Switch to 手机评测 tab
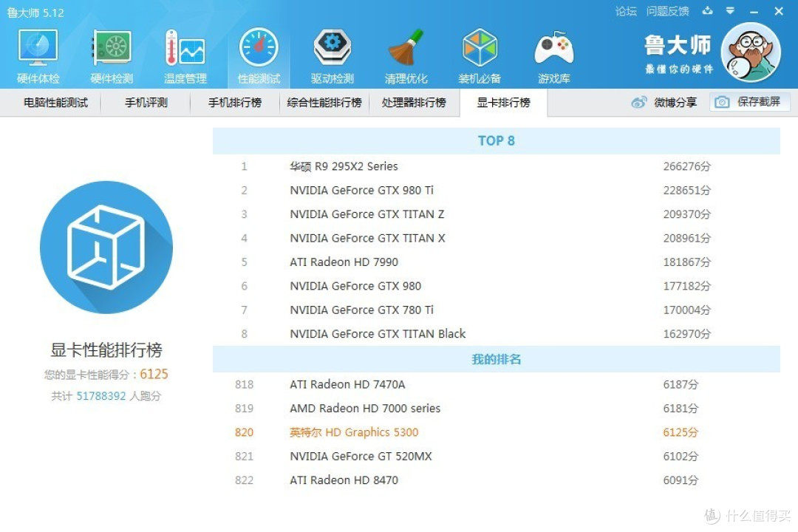Viewport: 798px width, 532px height. [x=146, y=103]
